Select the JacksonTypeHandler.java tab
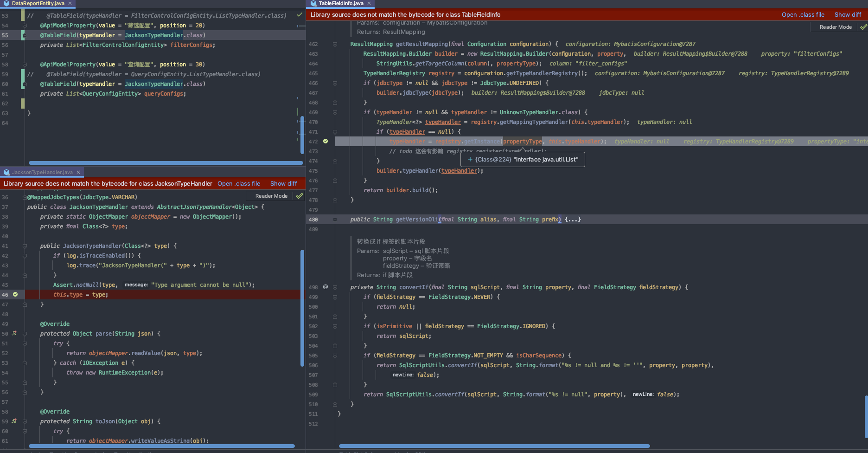868x453 pixels. click(x=42, y=172)
